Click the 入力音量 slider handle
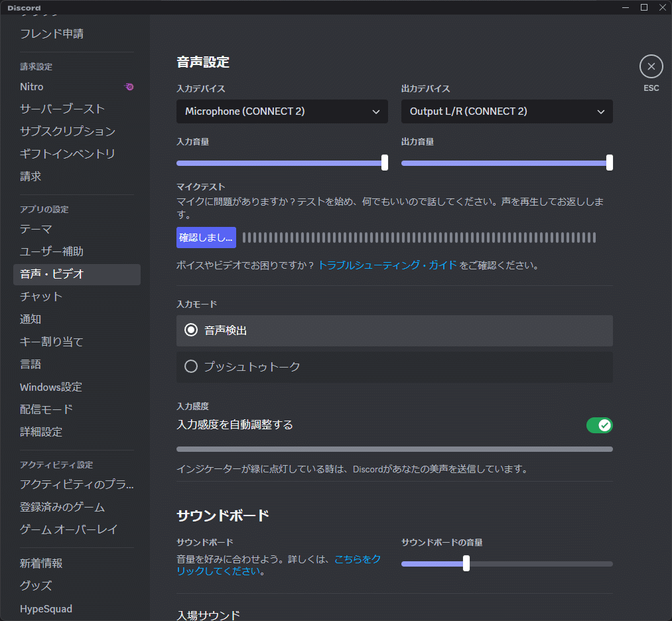 384,163
